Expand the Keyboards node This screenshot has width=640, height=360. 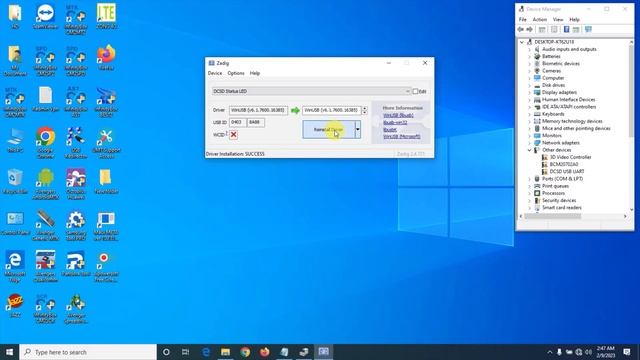pyautogui.click(x=529, y=114)
